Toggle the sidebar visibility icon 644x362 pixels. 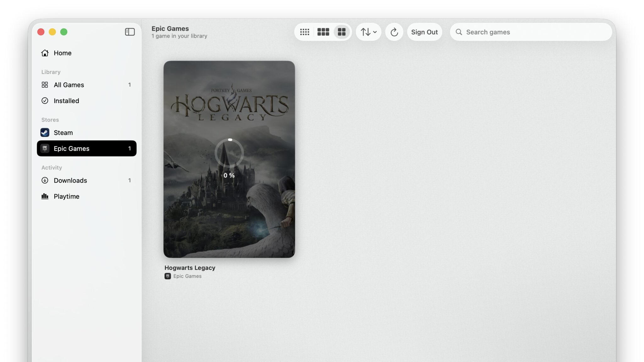(130, 32)
